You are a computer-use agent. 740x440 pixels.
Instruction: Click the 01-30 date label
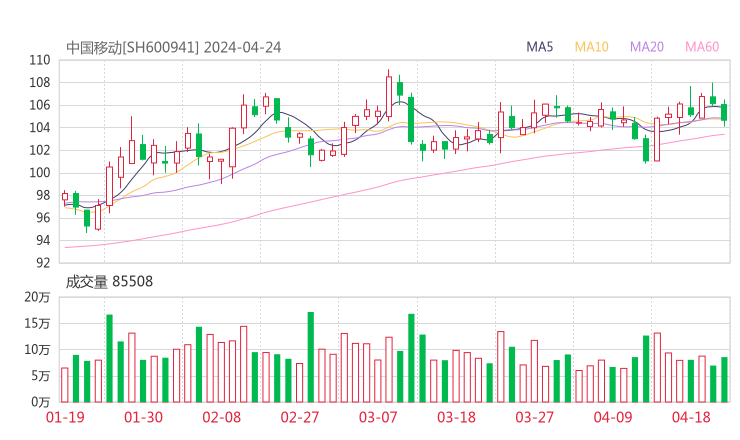(x=143, y=417)
